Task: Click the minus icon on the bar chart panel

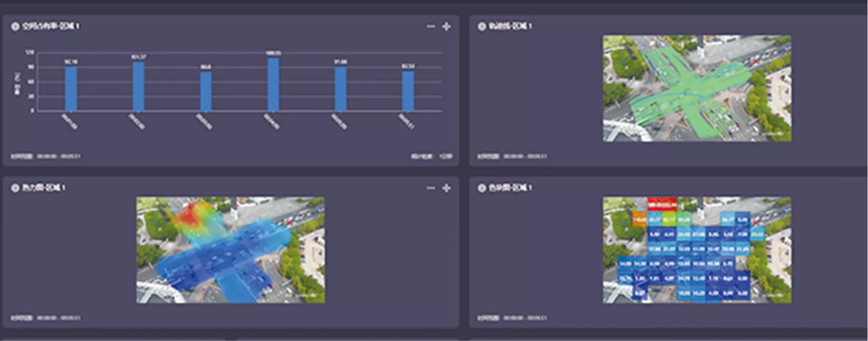Action: (431, 26)
